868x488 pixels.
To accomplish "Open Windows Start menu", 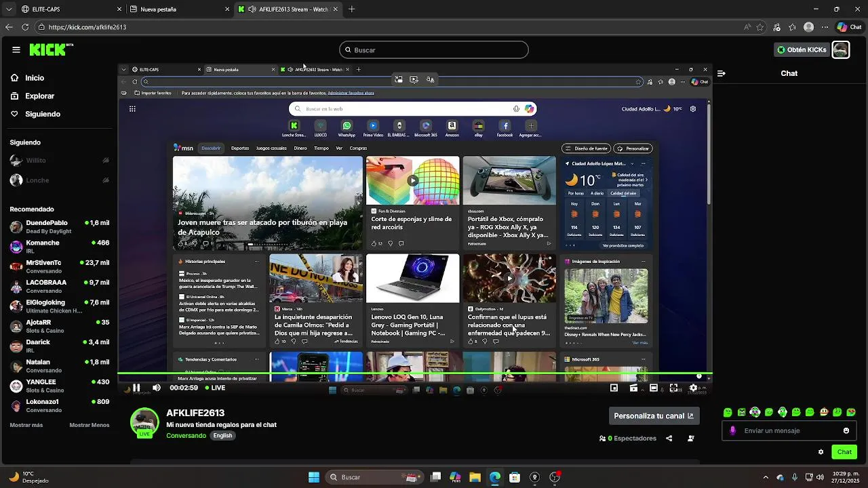I will pyautogui.click(x=313, y=477).
